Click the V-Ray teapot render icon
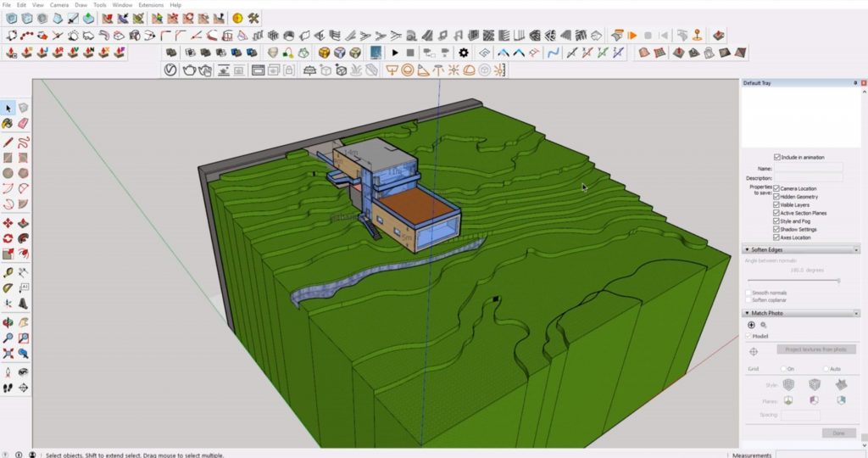 [189, 70]
